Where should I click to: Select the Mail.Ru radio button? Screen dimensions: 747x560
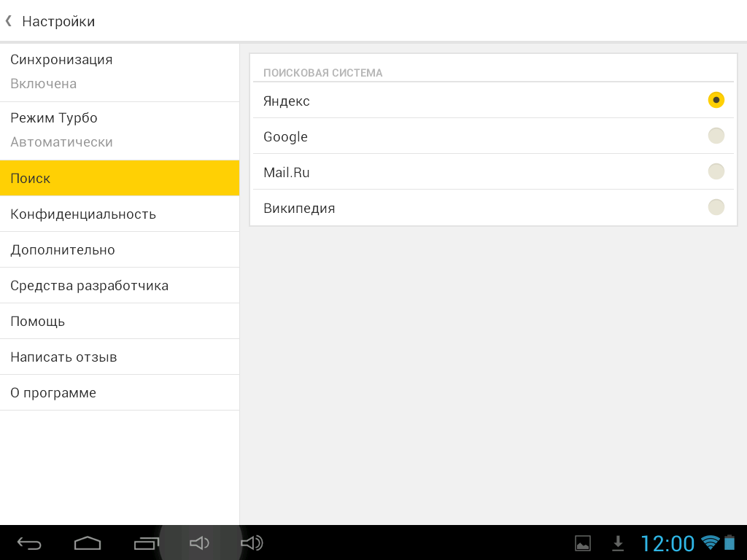(716, 171)
